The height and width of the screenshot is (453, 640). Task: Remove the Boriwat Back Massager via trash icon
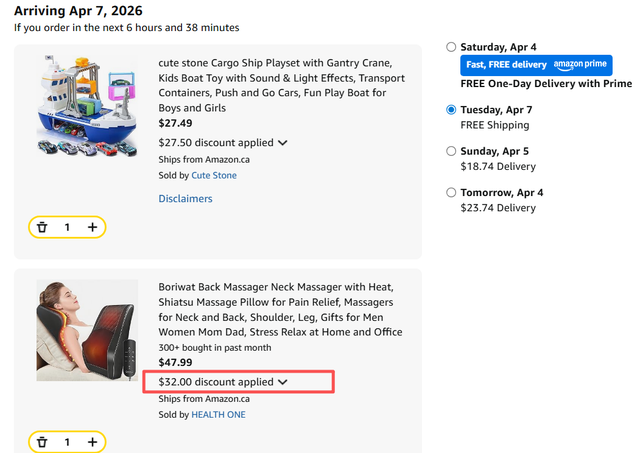tap(42, 441)
